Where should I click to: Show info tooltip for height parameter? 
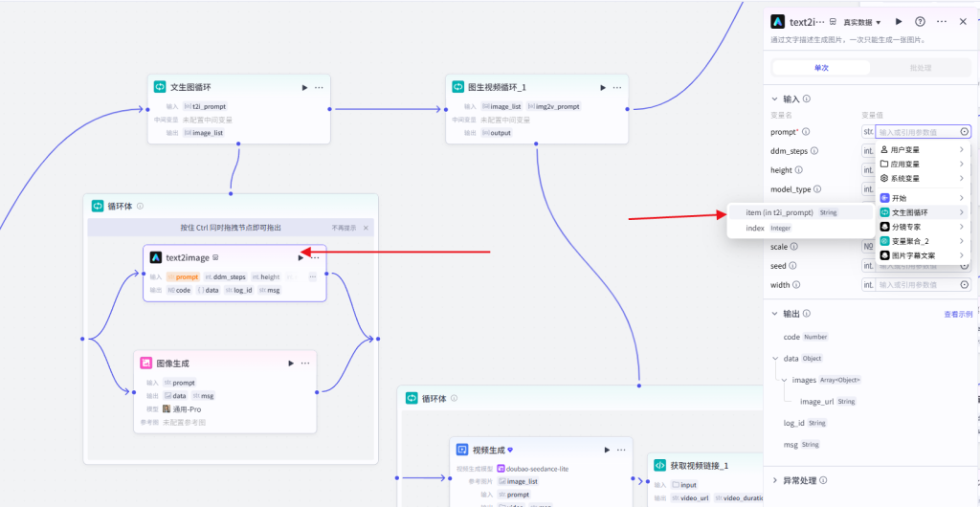(799, 170)
